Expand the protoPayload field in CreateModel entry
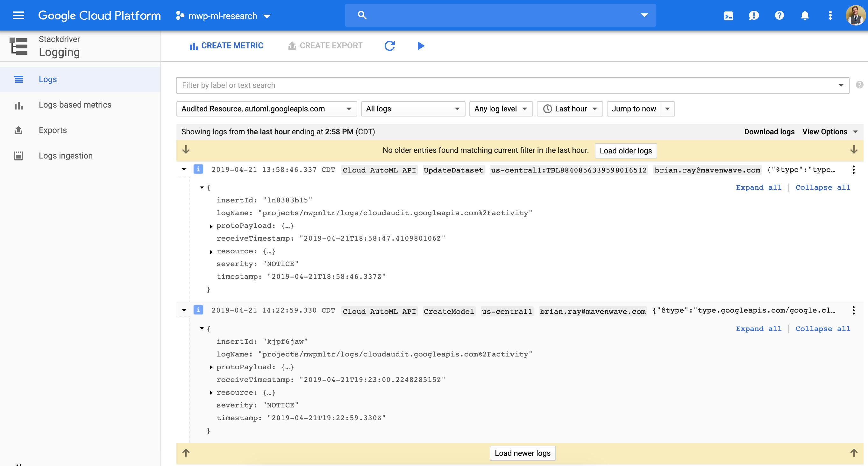 pos(211,367)
